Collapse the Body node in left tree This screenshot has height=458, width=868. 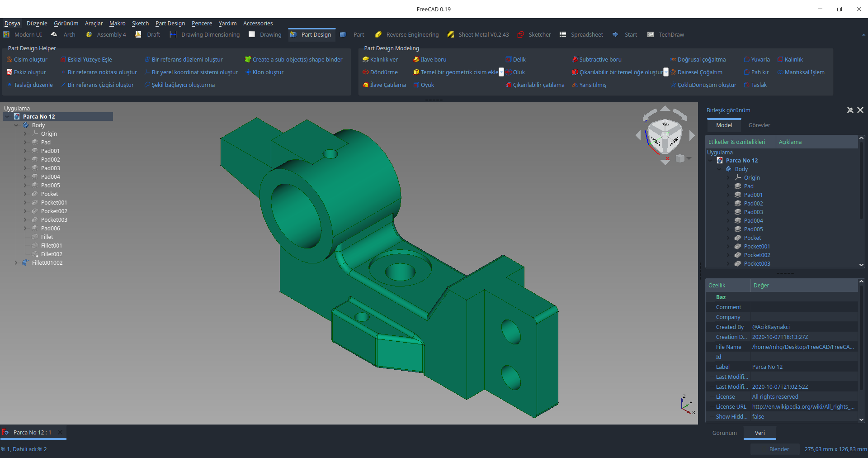point(16,125)
